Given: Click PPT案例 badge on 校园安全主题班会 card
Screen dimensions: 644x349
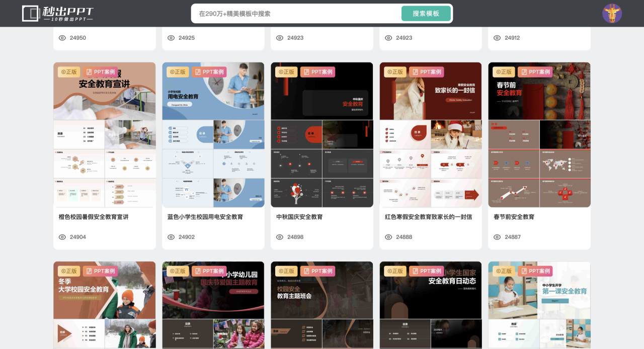Looking at the screenshot, I should (x=318, y=271).
